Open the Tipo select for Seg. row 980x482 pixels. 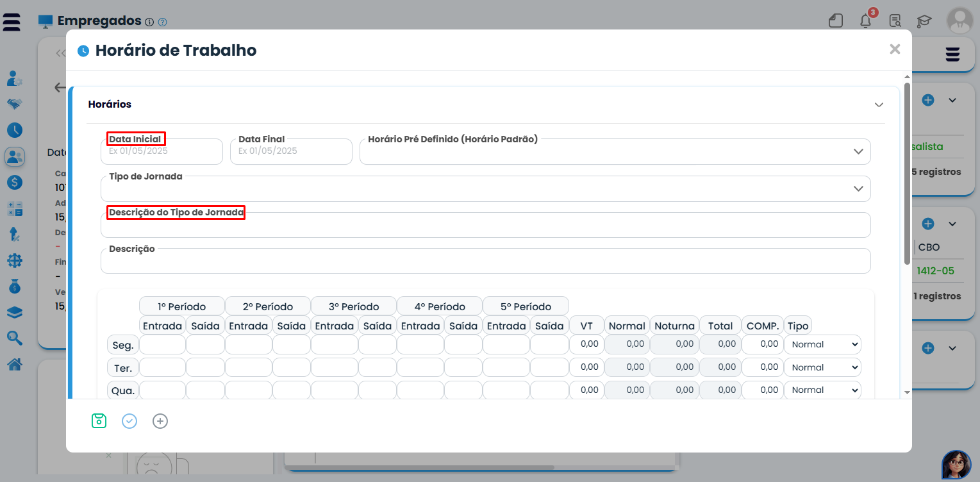click(x=822, y=344)
